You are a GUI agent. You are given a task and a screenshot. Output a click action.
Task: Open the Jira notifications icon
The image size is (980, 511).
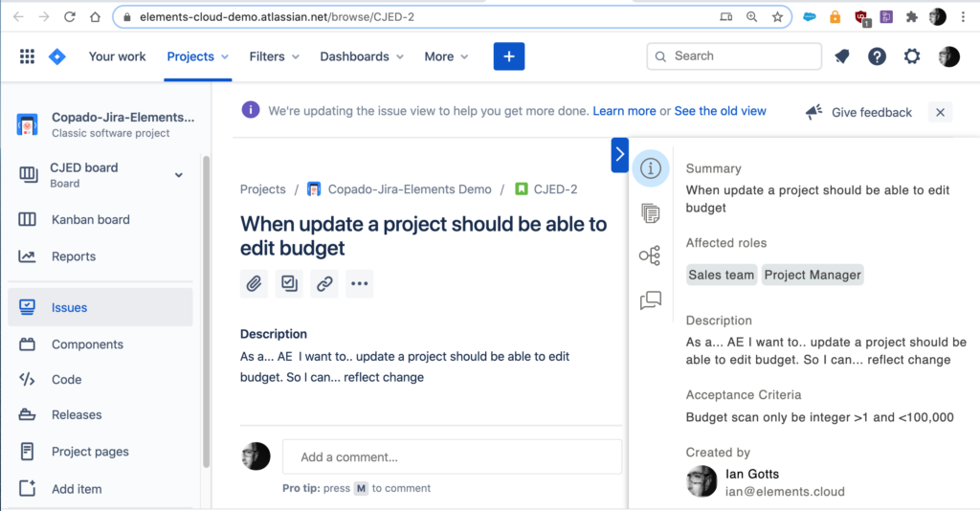[x=842, y=56]
